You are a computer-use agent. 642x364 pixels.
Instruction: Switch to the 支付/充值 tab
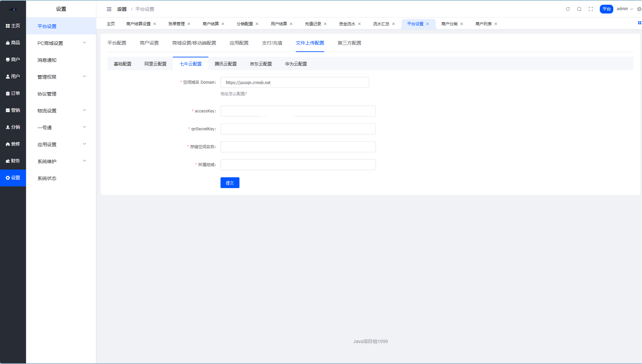pyautogui.click(x=272, y=43)
